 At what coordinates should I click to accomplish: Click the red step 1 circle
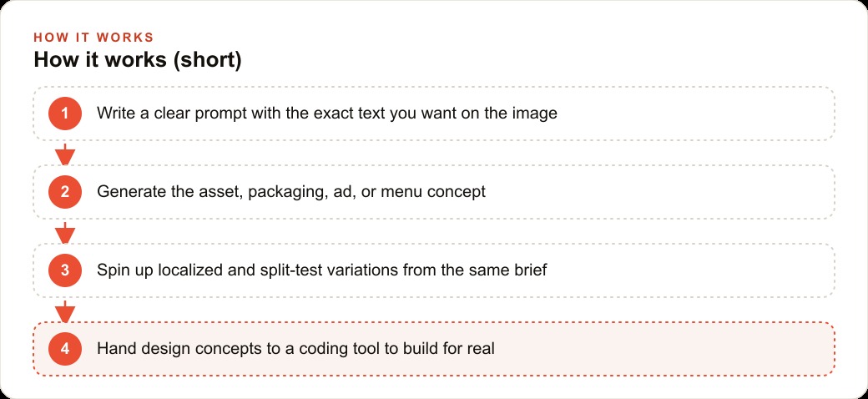65,114
